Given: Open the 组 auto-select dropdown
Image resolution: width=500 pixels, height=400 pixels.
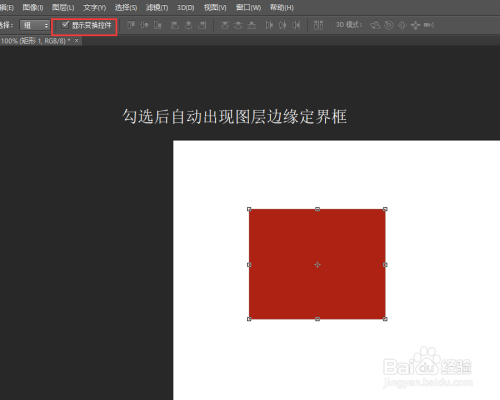Looking at the screenshot, I should tap(35, 25).
